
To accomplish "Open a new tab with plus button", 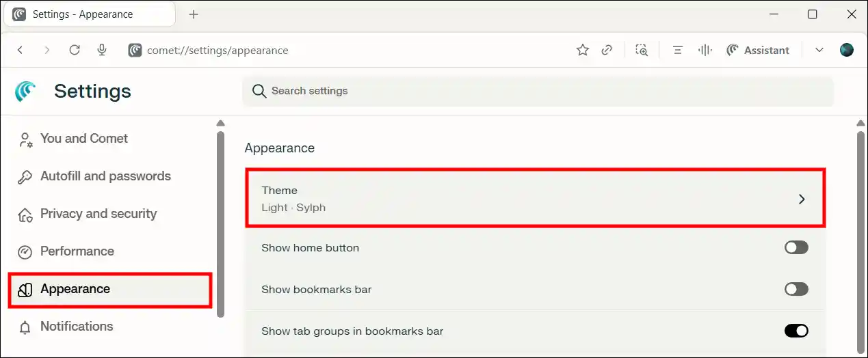I will point(194,14).
